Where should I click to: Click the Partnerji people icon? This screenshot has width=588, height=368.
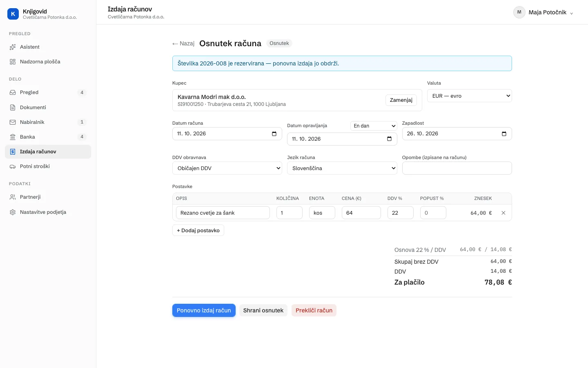[x=13, y=197]
